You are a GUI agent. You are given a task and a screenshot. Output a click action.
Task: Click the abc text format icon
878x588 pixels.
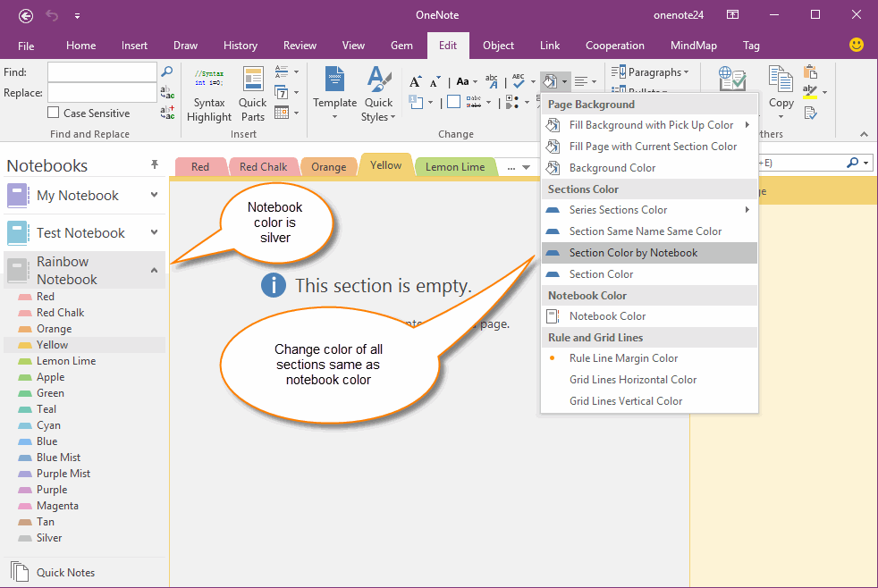492,81
